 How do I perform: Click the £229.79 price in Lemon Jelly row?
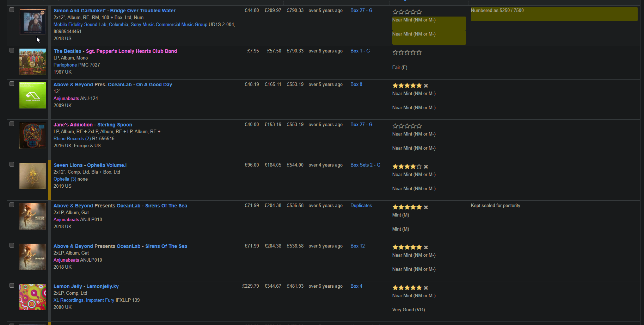point(251,286)
